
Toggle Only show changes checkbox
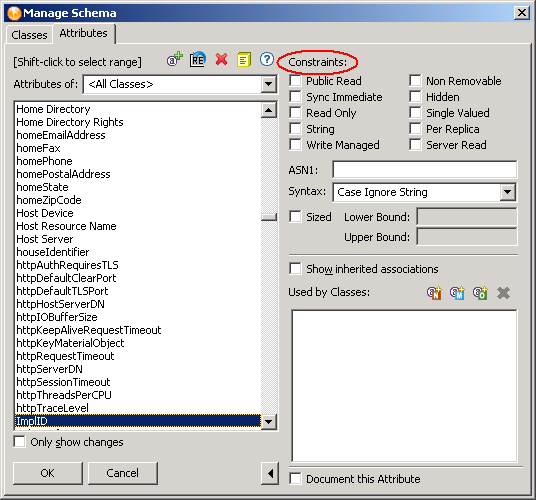click(x=19, y=442)
